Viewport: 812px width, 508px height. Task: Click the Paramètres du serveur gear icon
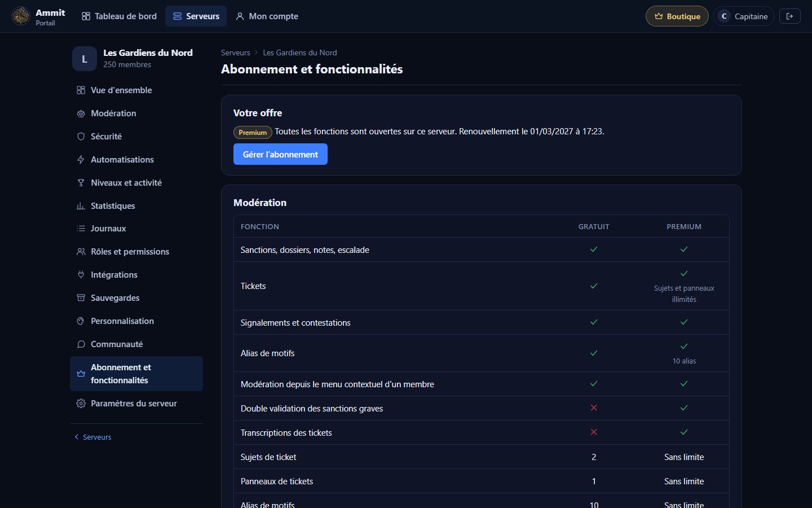[81, 404]
